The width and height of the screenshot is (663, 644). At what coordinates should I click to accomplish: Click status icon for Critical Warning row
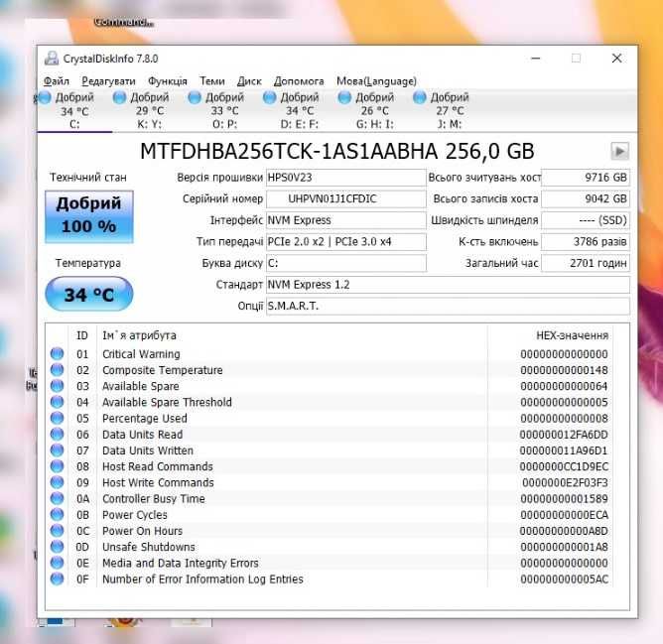(x=58, y=353)
